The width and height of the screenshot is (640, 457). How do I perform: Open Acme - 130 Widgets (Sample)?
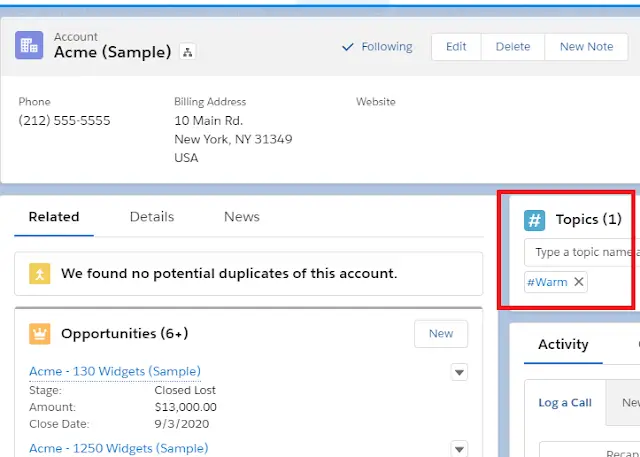(115, 371)
